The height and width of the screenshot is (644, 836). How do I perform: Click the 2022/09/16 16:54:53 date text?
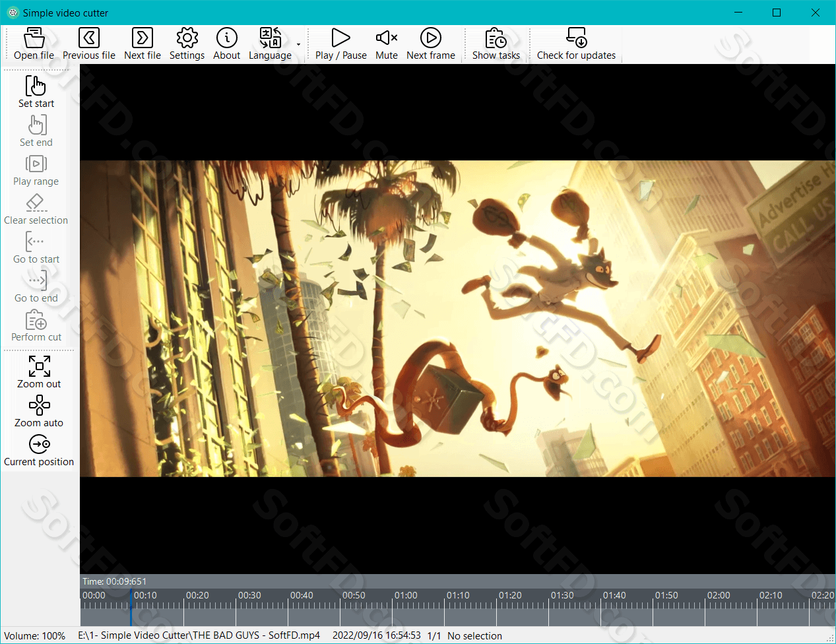click(377, 635)
